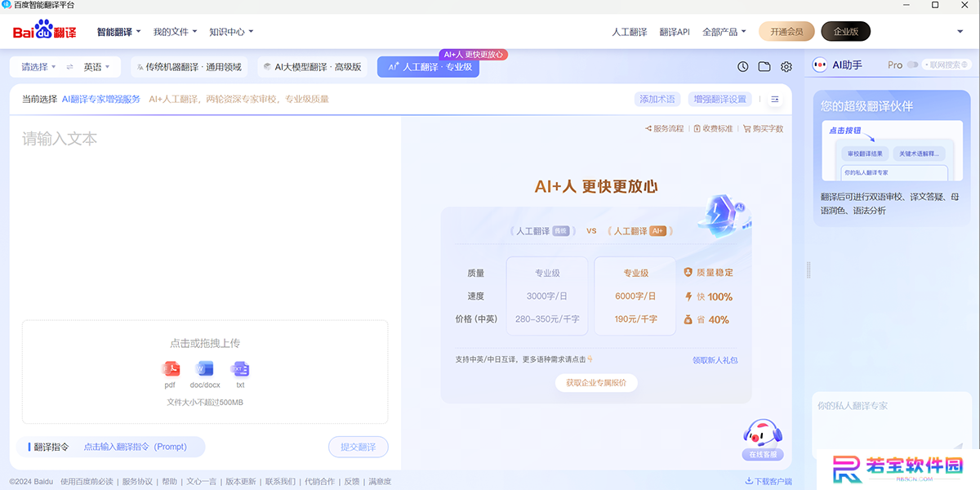Click AI翻译专家增强服务 link
This screenshot has width=980, height=490.
101,99
